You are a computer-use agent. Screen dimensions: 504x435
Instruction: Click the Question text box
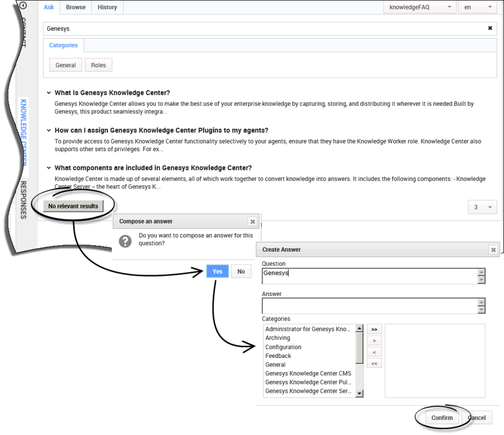point(370,276)
